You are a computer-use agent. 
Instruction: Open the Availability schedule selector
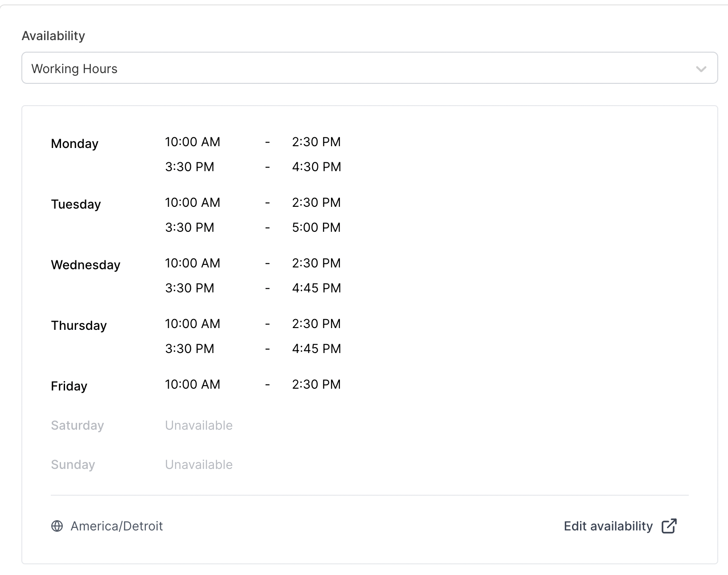(369, 68)
